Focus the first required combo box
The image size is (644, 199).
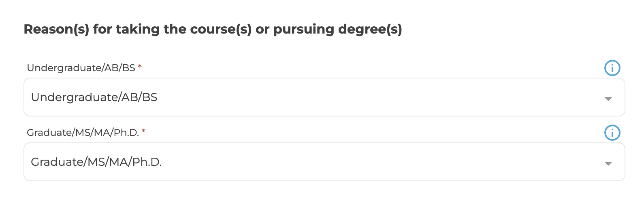324,97
